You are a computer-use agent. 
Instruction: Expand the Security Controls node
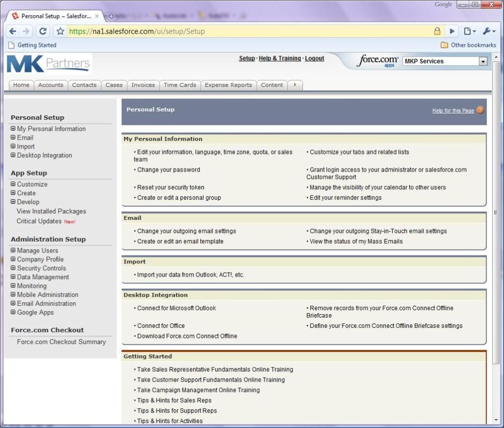(x=13, y=268)
